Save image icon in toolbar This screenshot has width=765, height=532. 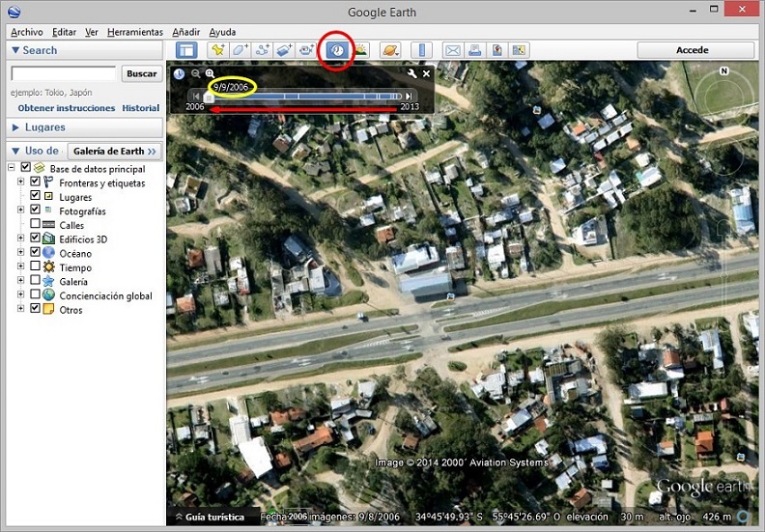497,50
